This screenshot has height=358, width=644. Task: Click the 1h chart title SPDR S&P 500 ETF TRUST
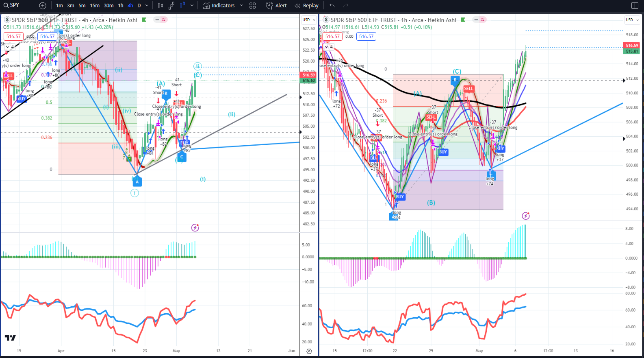[x=364, y=20]
